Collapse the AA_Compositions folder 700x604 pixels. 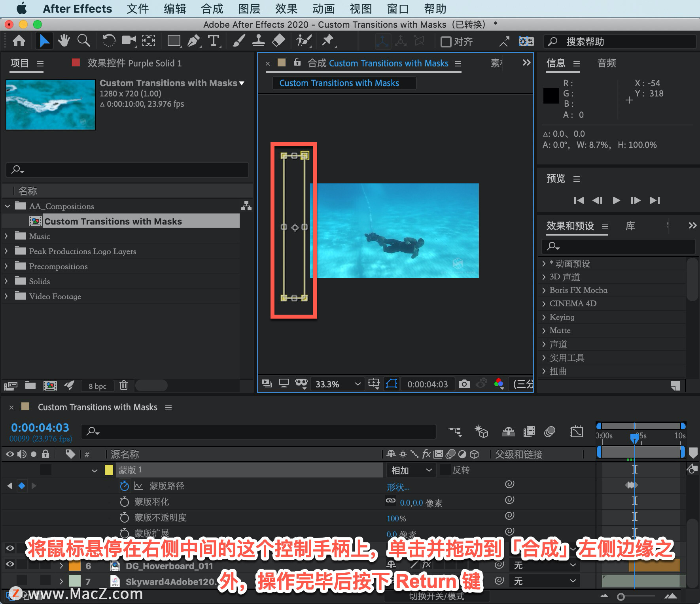coord(8,206)
